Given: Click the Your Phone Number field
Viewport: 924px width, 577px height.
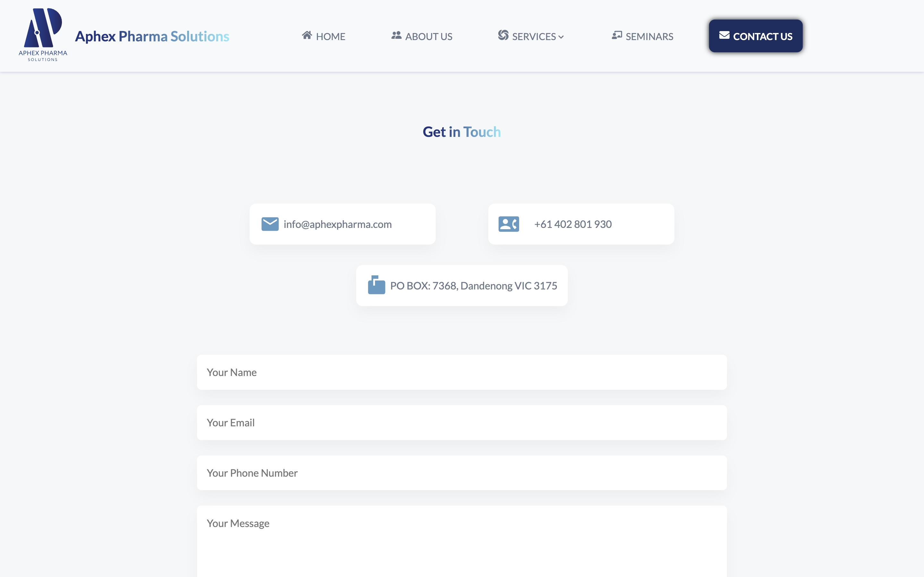Looking at the screenshot, I should point(462,472).
